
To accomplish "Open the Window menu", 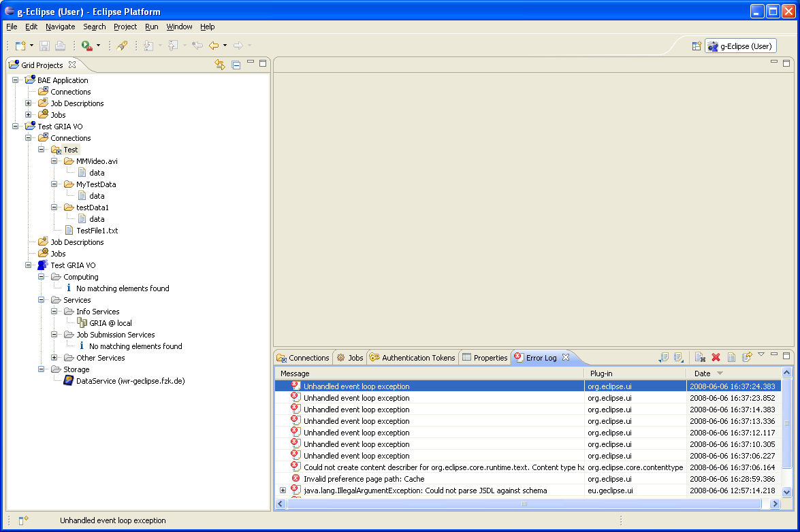I will (x=179, y=27).
